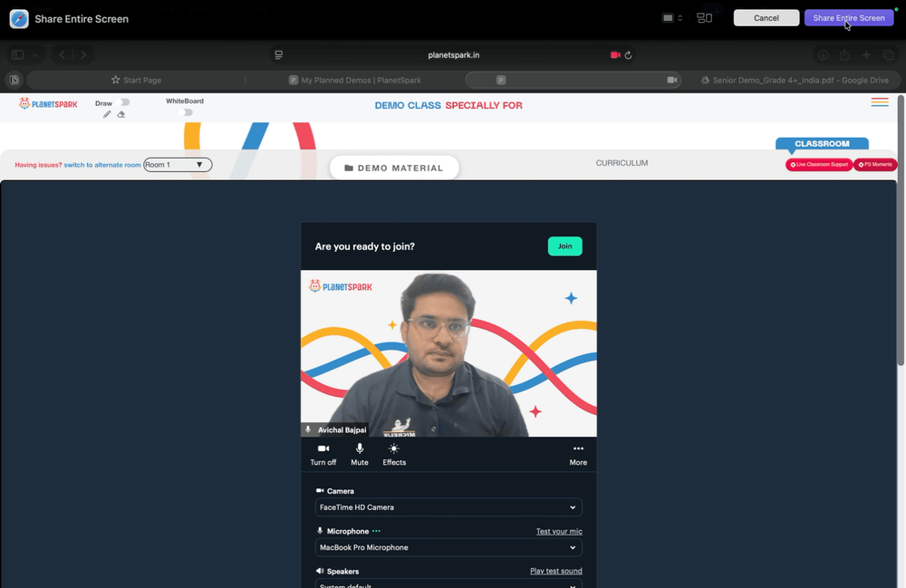The image size is (906, 588).
Task: Click the page vertical scrollbar
Action: [901, 231]
